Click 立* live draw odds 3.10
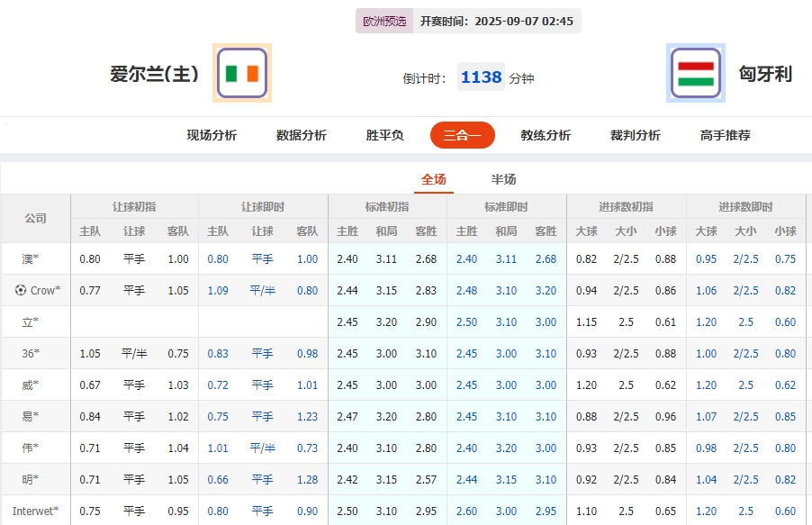 [x=506, y=321]
